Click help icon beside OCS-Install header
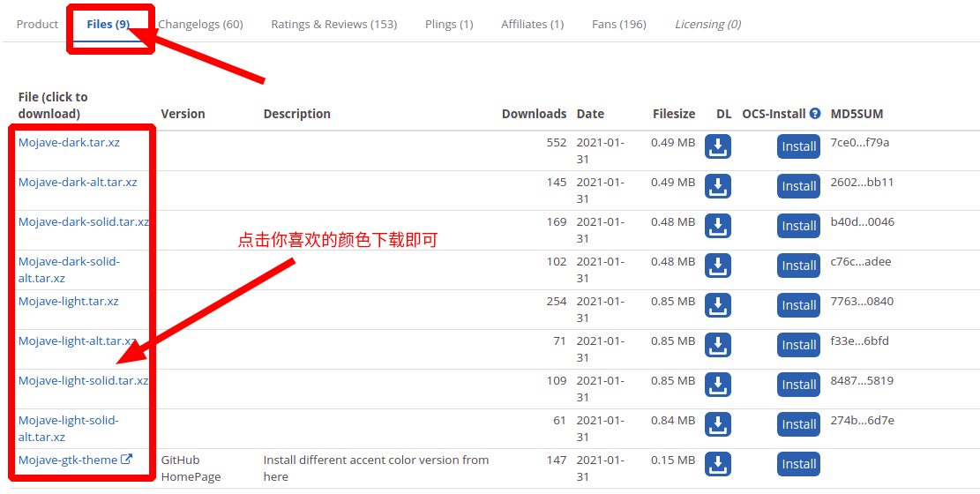 (815, 113)
